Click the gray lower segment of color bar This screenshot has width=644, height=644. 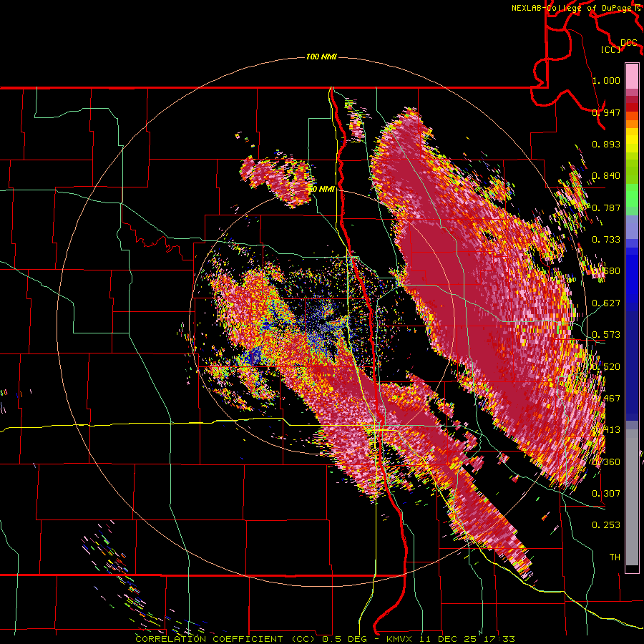(x=632, y=497)
